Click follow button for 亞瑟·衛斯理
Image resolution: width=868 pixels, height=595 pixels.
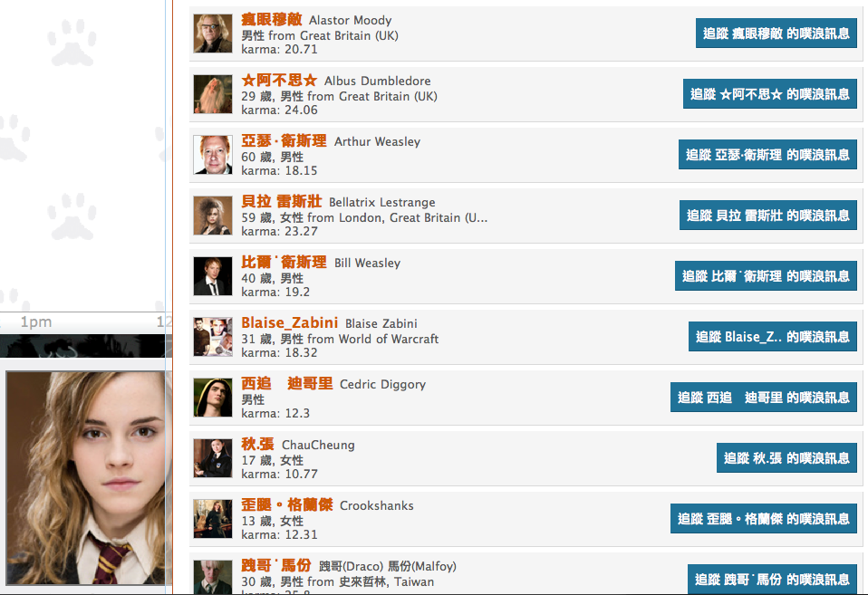click(767, 155)
